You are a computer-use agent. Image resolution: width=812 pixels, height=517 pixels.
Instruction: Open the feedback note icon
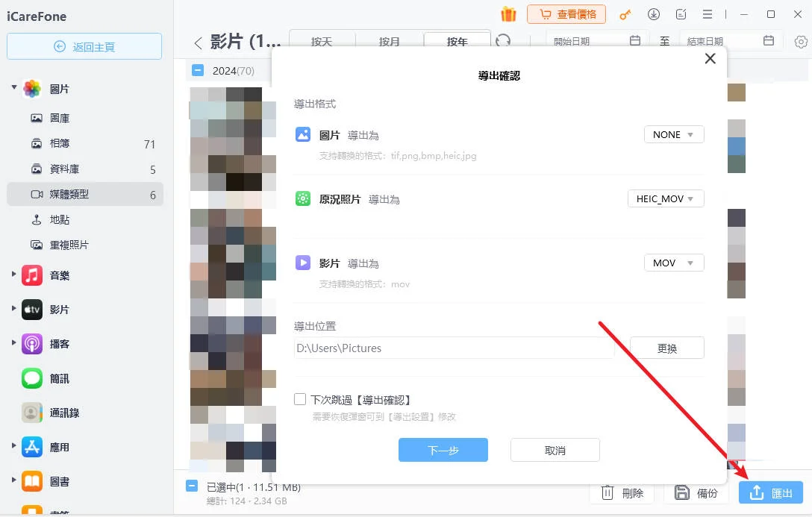[681, 14]
